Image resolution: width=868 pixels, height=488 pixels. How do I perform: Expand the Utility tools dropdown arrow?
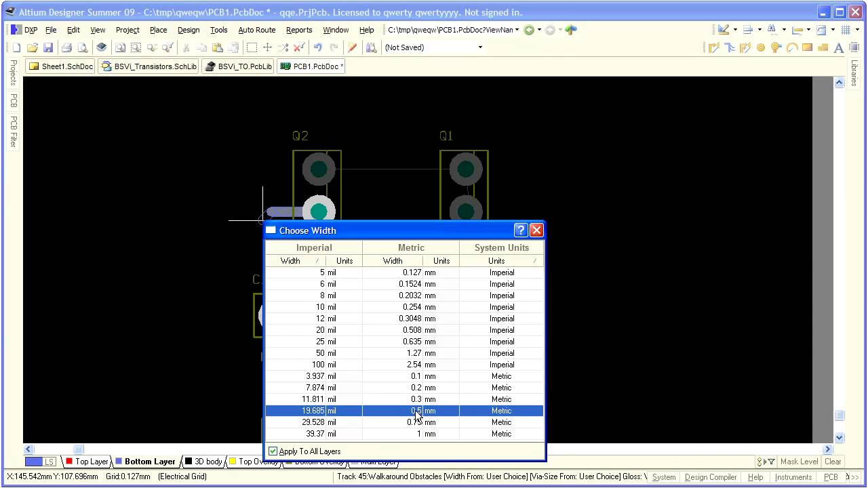735,30
